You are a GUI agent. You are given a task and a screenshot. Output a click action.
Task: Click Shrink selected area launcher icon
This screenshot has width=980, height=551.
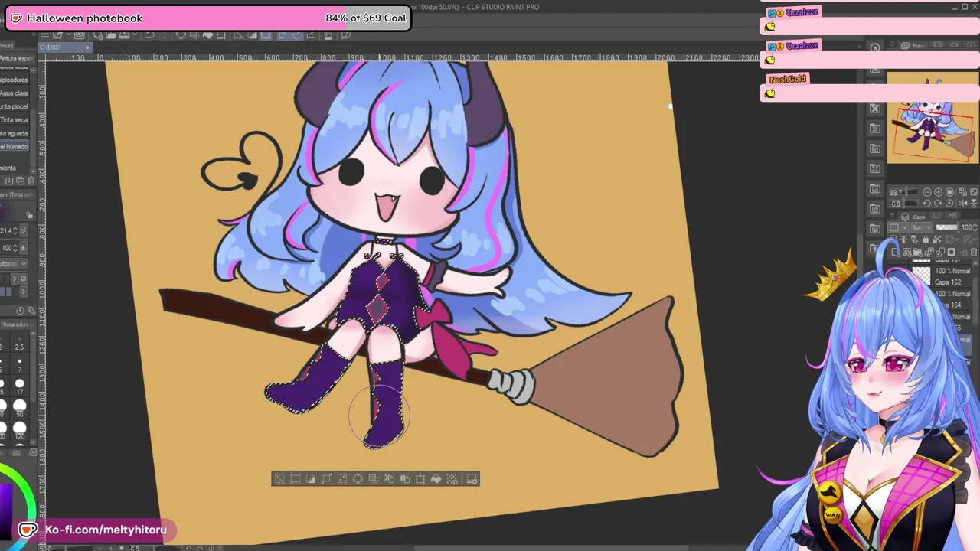pyautogui.click(x=342, y=479)
